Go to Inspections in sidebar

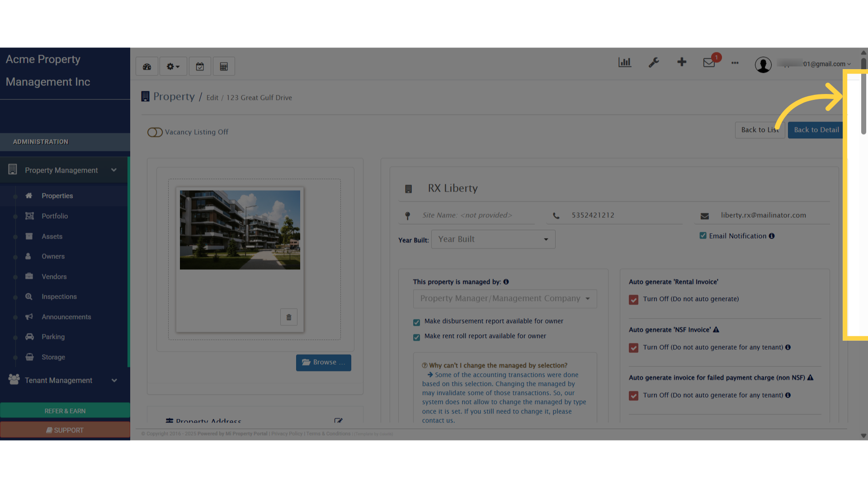59,297
